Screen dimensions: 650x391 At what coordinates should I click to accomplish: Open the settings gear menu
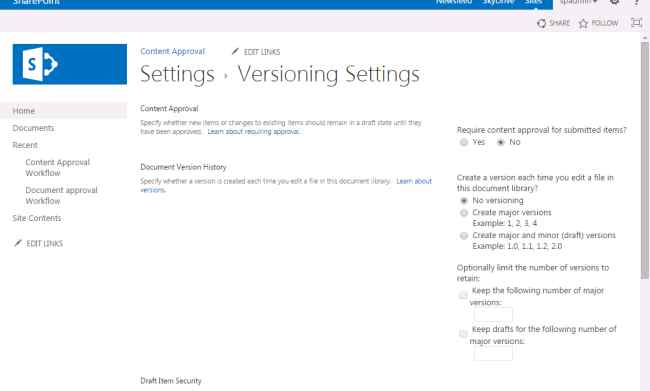click(x=615, y=2)
